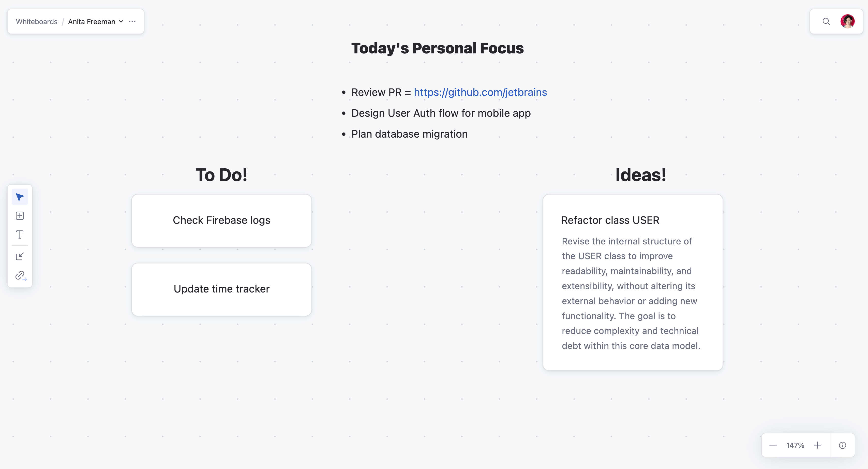Select the Update time tracker card

(x=221, y=289)
